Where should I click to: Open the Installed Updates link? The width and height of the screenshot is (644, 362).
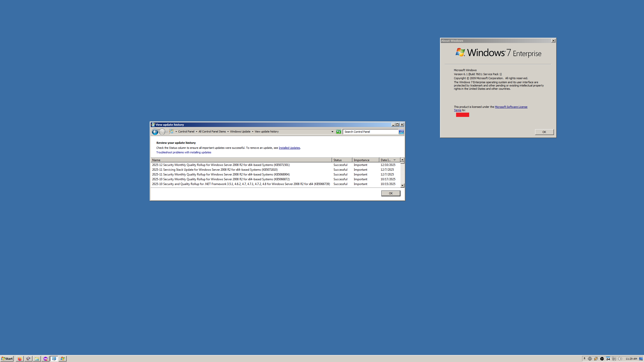pos(289,148)
